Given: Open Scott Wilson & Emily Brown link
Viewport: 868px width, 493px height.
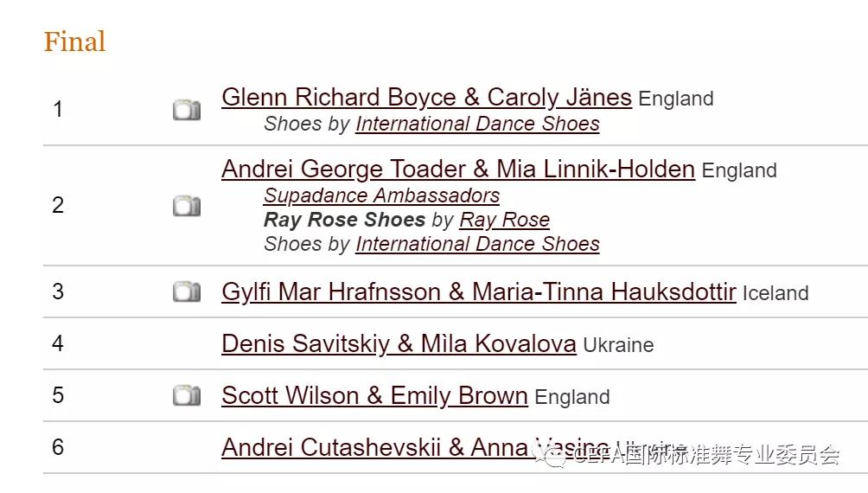Looking at the screenshot, I should click(374, 395).
